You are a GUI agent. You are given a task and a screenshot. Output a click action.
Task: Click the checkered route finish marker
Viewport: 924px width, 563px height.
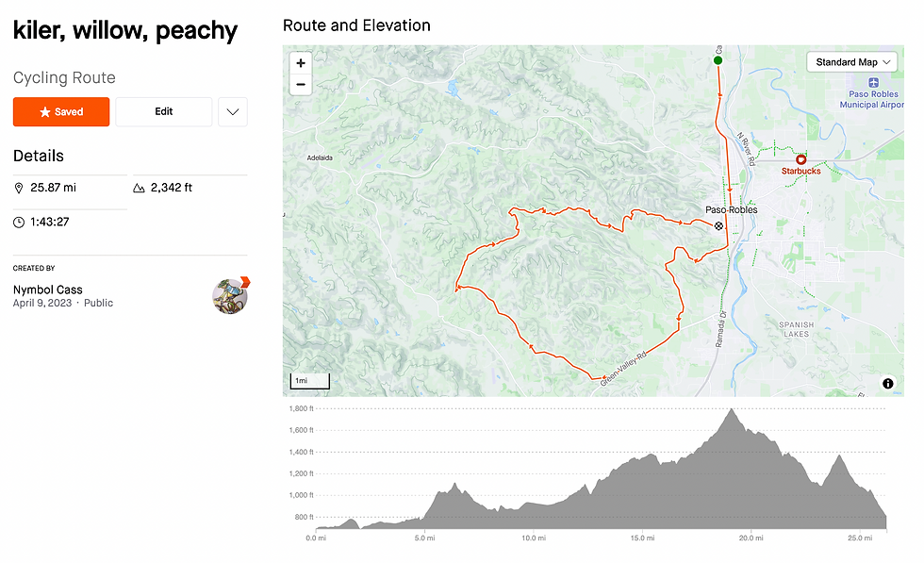click(x=719, y=225)
